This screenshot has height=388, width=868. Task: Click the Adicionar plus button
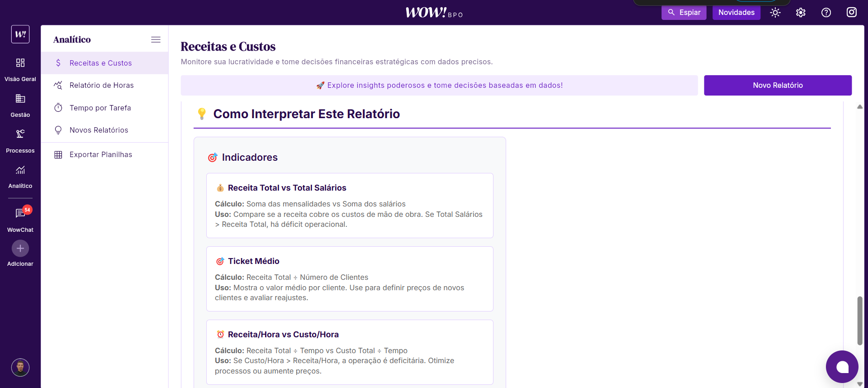20,249
